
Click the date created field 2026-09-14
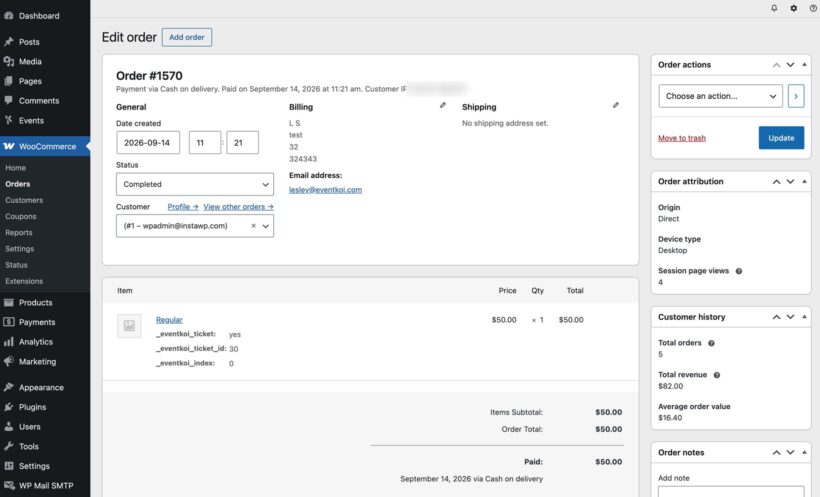[x=148, y=142]
